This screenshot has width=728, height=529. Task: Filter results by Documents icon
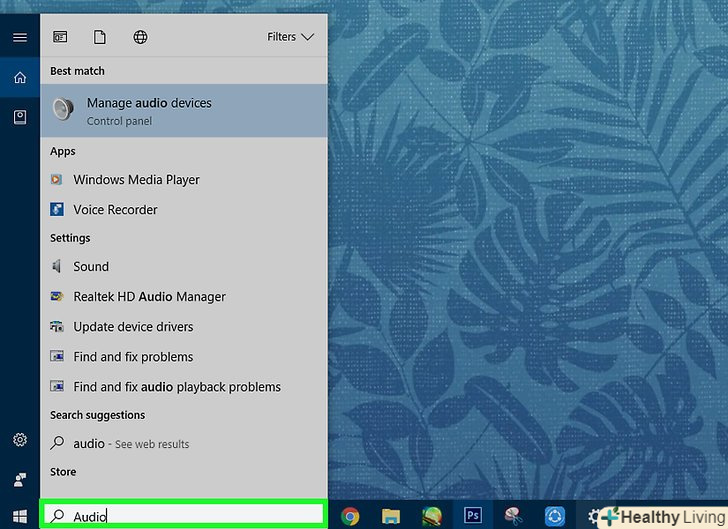[100, 37]
